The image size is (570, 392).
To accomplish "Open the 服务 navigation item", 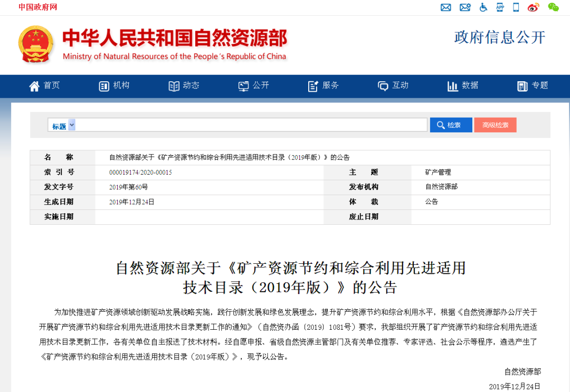I will click(323, 86).
